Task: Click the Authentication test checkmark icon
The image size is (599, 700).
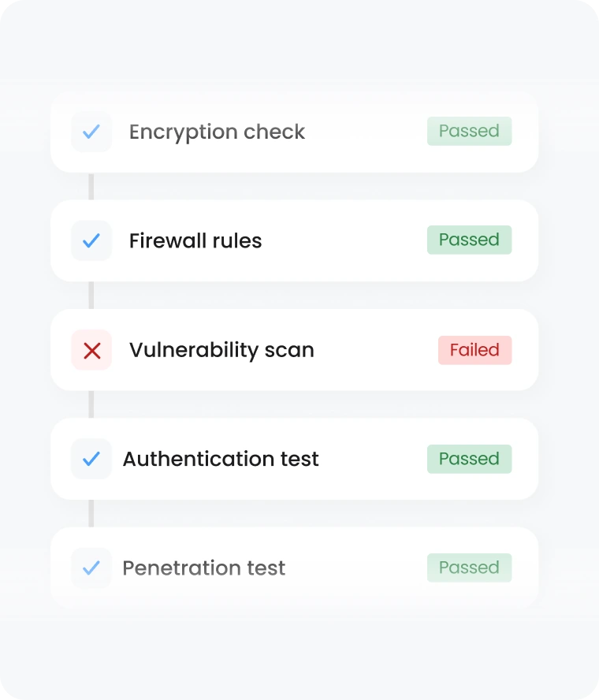Action: 91,459
